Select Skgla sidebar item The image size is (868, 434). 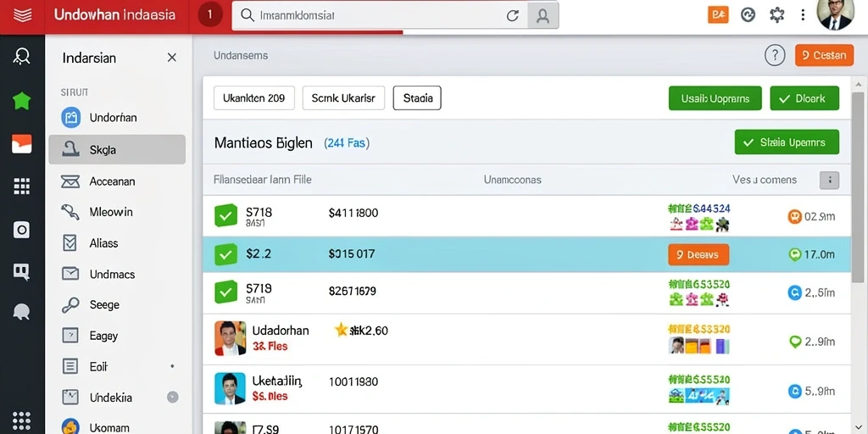(x=117, y=149)
